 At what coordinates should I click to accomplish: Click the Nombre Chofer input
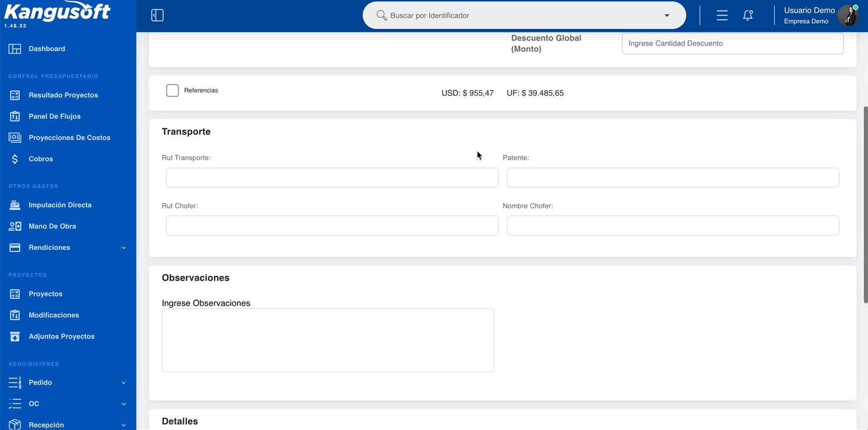[x=673, y=226]
